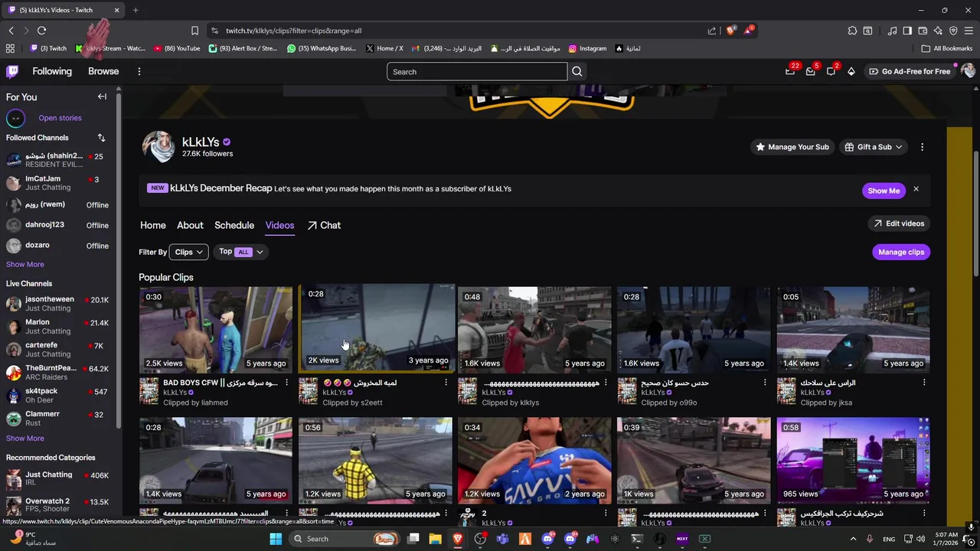The height and width of the screenshot is (551, 980).
Task: Open TheBurntPeanut ARC Raiders channel
Action: click(x=58, y=373)
